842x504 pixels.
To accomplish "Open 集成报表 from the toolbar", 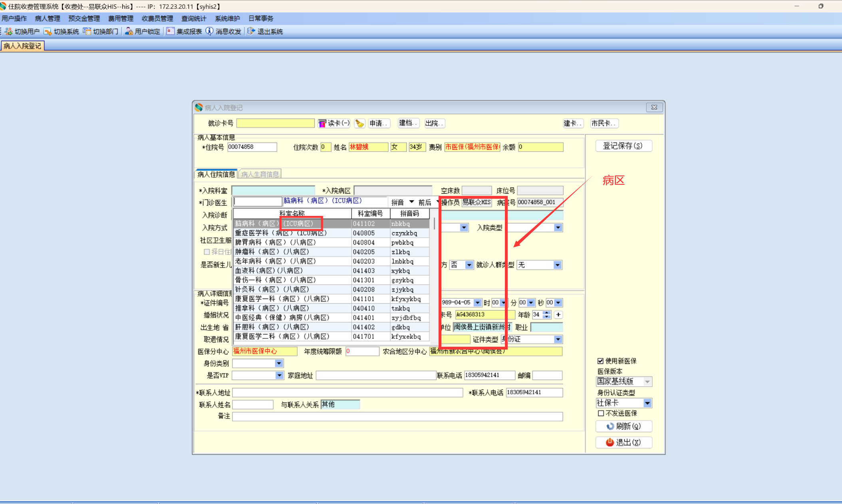I will (x=171, y=32).
